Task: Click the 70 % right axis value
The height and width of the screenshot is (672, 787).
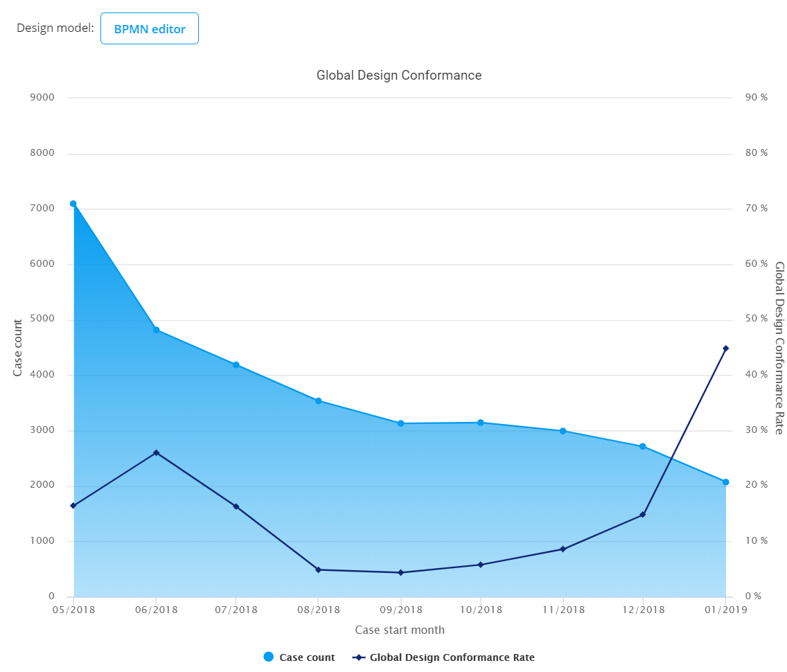Action: (x=757, y=209)
